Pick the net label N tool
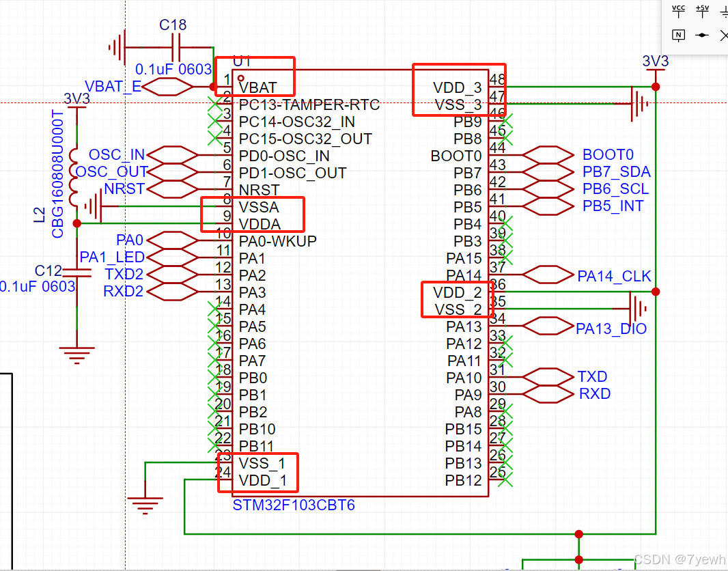 [678, 36]
